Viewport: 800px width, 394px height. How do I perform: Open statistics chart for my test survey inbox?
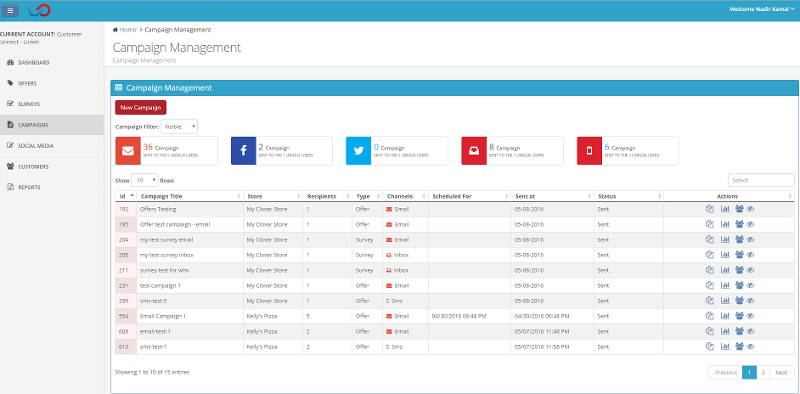724,255
